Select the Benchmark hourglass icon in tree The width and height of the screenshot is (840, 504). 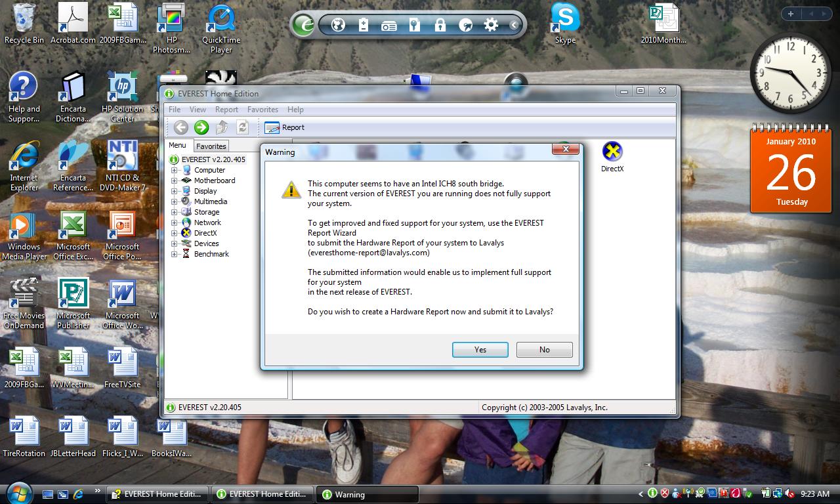186,254
